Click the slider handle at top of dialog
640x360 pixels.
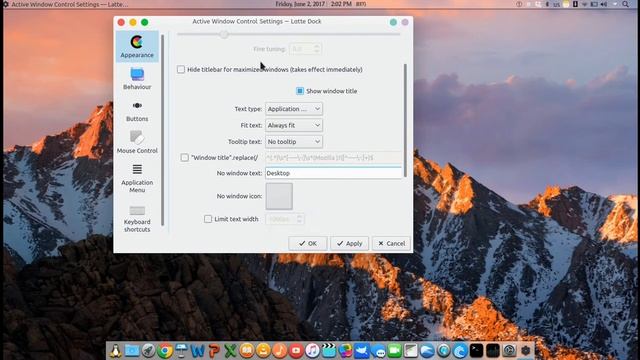pyautogui.click(x=224, y=34)
